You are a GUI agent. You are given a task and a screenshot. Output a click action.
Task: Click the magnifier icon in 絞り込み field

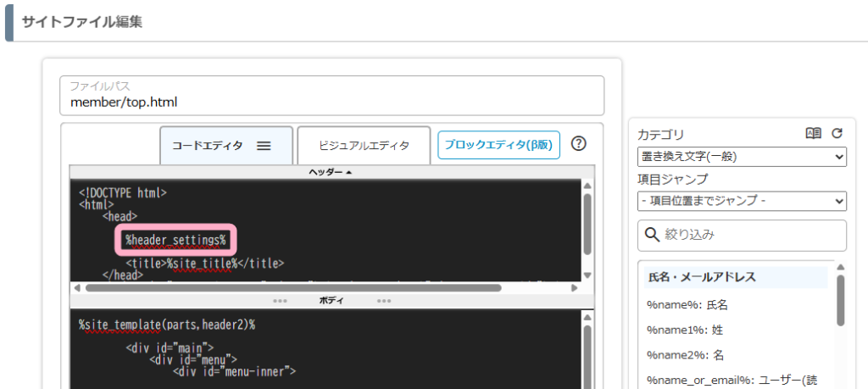[653, 235]
